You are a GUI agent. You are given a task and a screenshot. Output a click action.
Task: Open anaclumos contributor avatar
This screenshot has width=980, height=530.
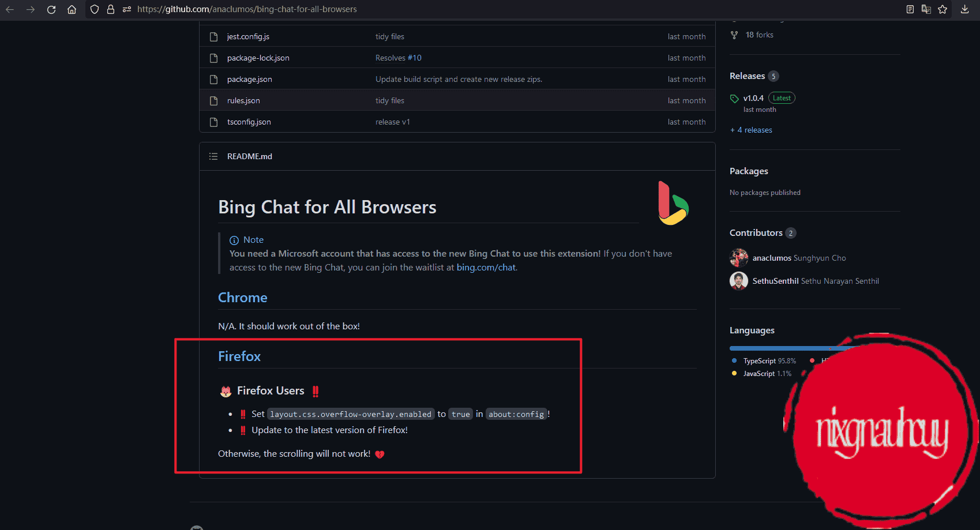pos(739,258)
